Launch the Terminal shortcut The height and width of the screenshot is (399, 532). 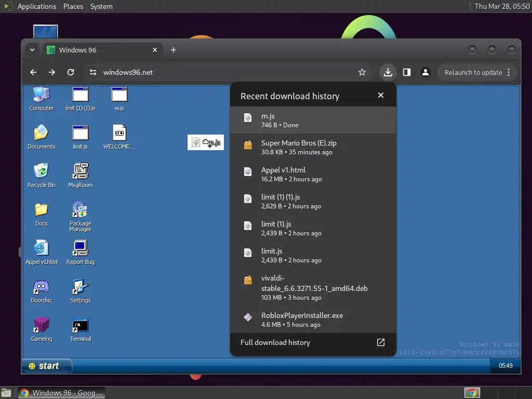click(x=81, y=329)
